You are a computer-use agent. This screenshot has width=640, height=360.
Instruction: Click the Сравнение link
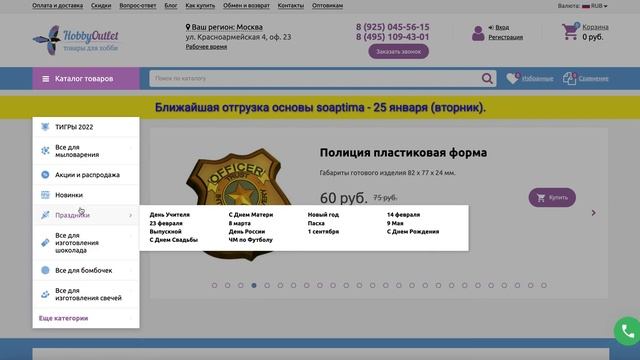[593, 78]
